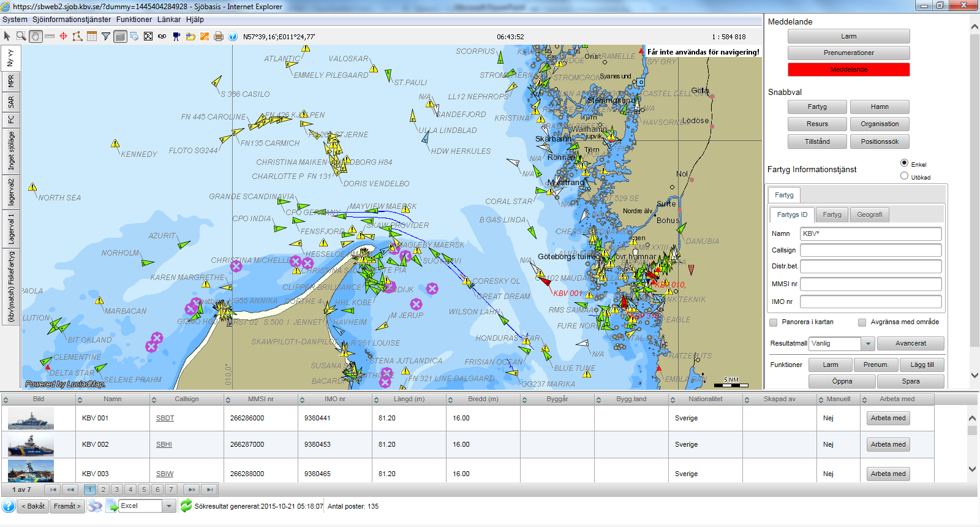Open the Sjöinformationstjänster menu

pos(72,20)
